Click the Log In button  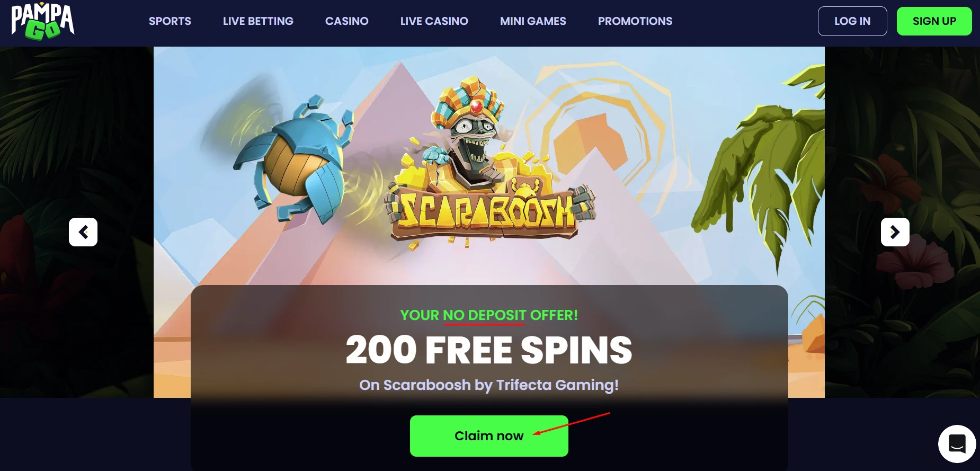tap(852, 21)
